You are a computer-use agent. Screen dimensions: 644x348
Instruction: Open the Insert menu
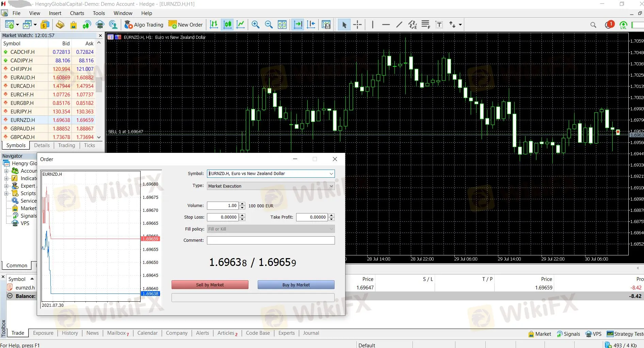[x=55, y=13]
